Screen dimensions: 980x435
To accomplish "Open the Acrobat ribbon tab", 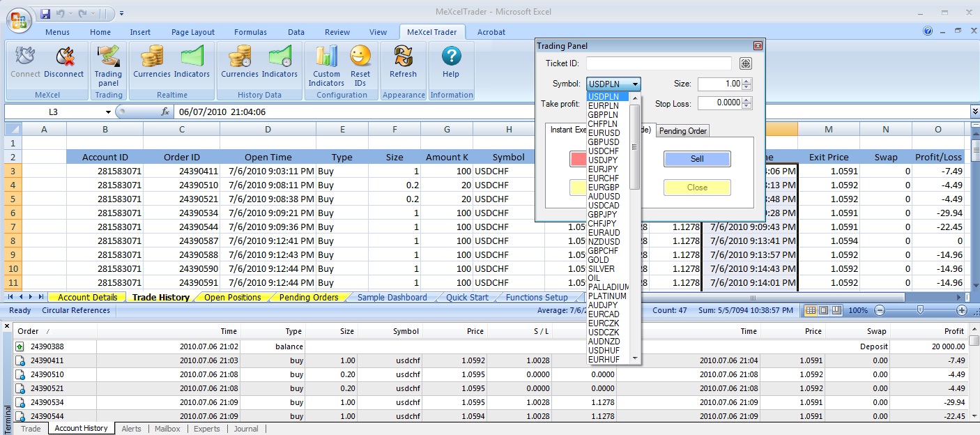I will point(491,32).
